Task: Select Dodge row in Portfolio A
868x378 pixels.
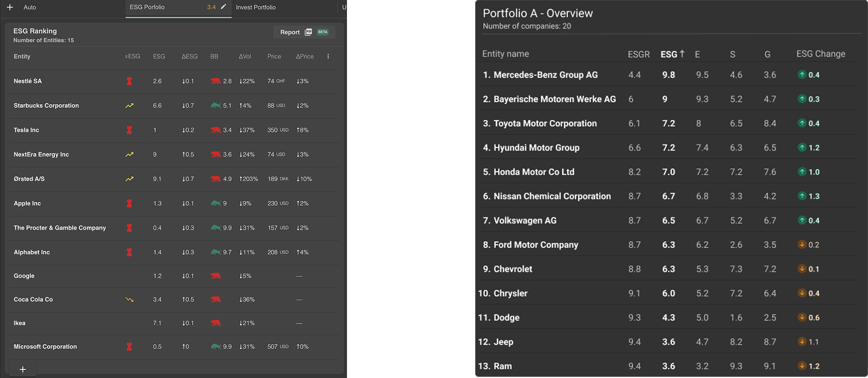Action: point(669,317)
